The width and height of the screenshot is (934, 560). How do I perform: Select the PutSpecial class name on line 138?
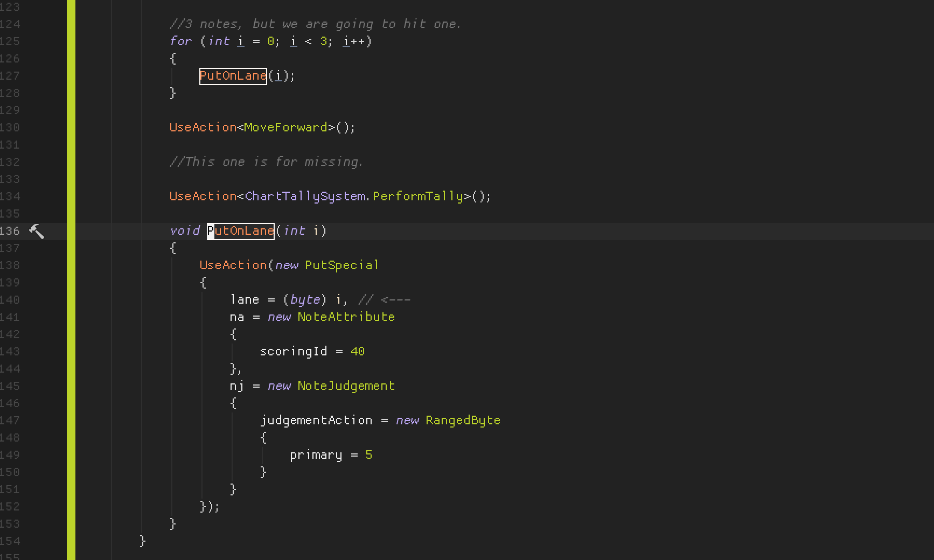coord(341,265)
